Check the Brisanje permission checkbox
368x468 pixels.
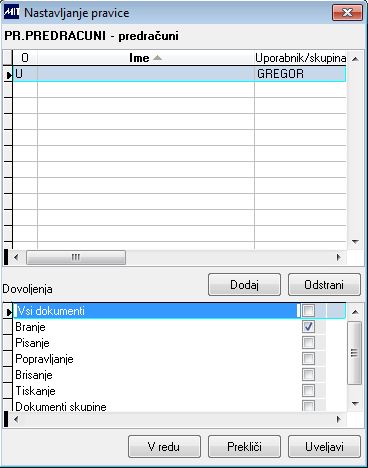[x=308, y=374]
